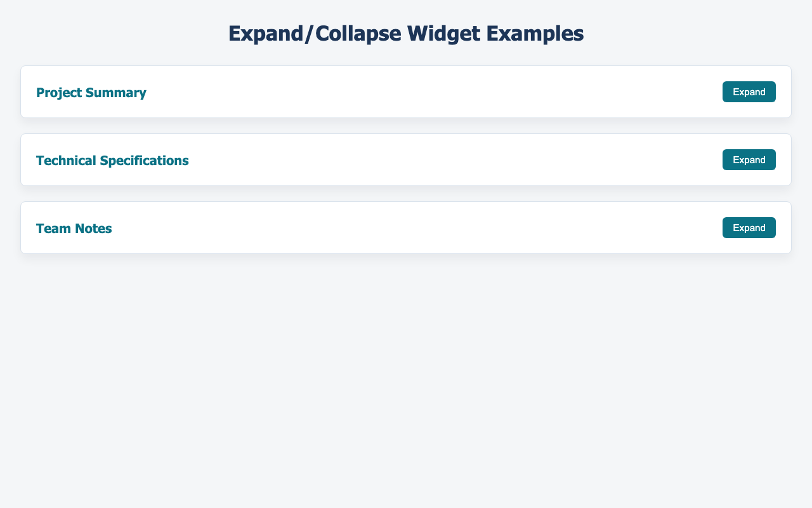This screenshot has width=812, height=508.
Task: Click the Project Summary card
Action: point(406,91)
